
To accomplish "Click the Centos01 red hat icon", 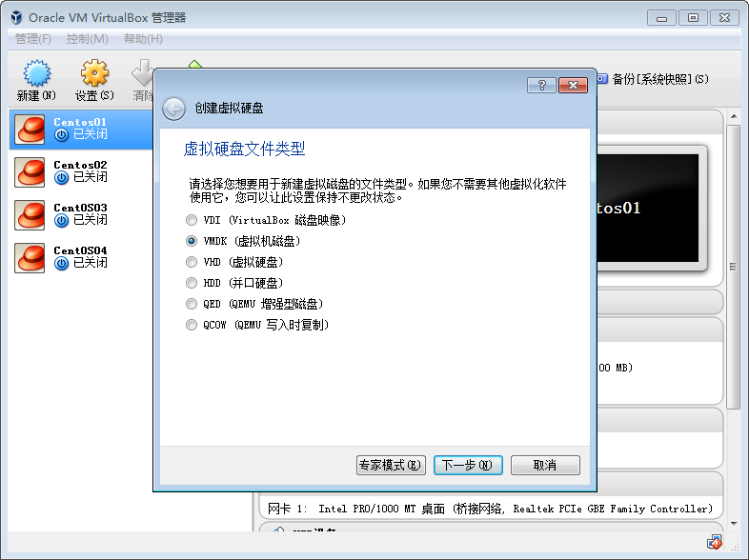I will point(30,129).
